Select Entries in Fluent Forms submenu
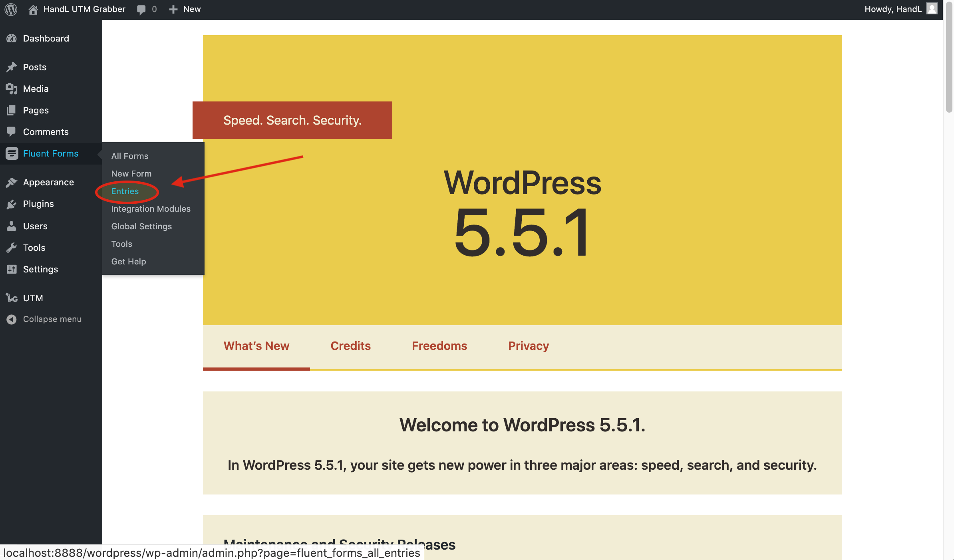This screenshot has height=560, width=954. [125, 191]
